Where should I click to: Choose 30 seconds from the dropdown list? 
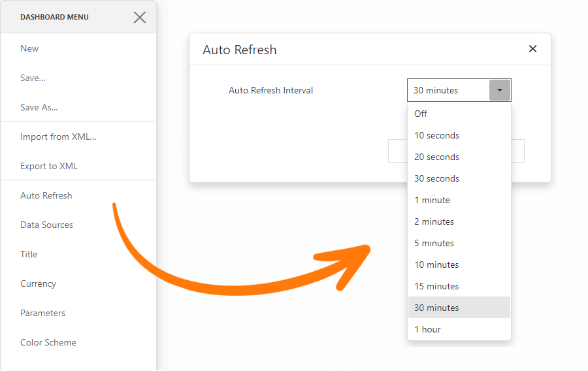(x=436, y=178)
